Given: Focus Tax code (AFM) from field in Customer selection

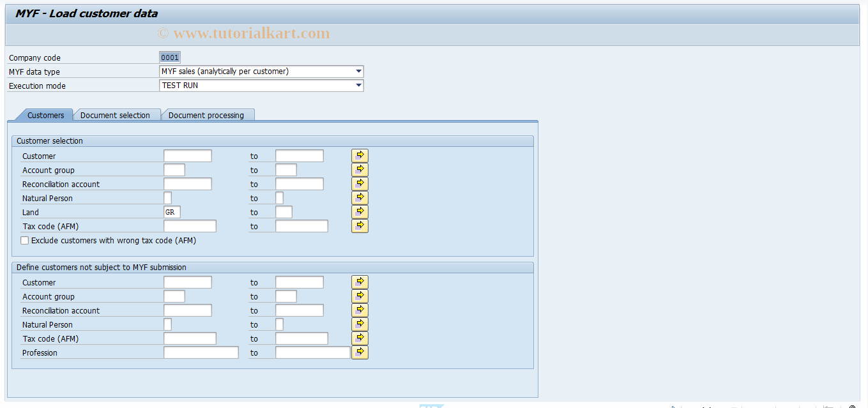Looking at the screenshot, I should click(190, 226).
